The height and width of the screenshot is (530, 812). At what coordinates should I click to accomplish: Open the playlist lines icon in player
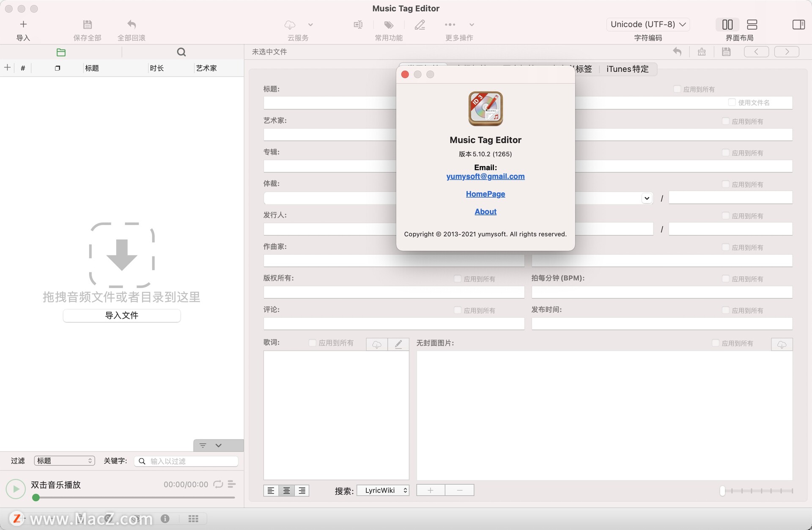tap(231, 484)
